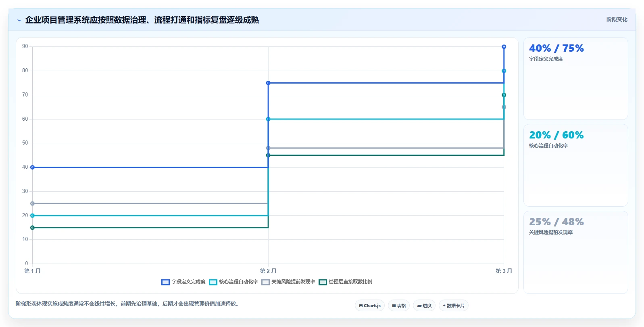Click the 核心流程自动化率 legend label

pyautogui.click(x=238, y=282)
